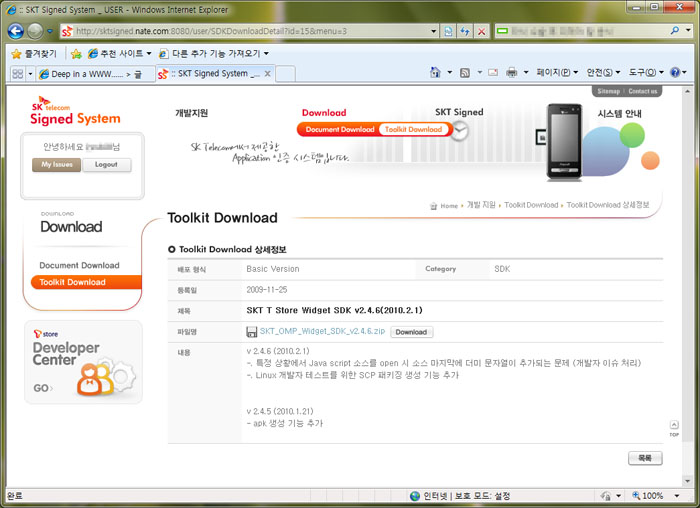Click the Download button beside zip file
Screen dimensions: 700x508
tap(411, 332)
